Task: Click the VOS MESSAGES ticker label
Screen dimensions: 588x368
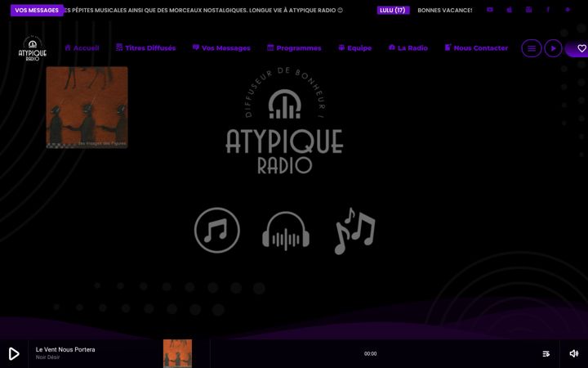Action: pyautogui.click(x=37, y=10)
